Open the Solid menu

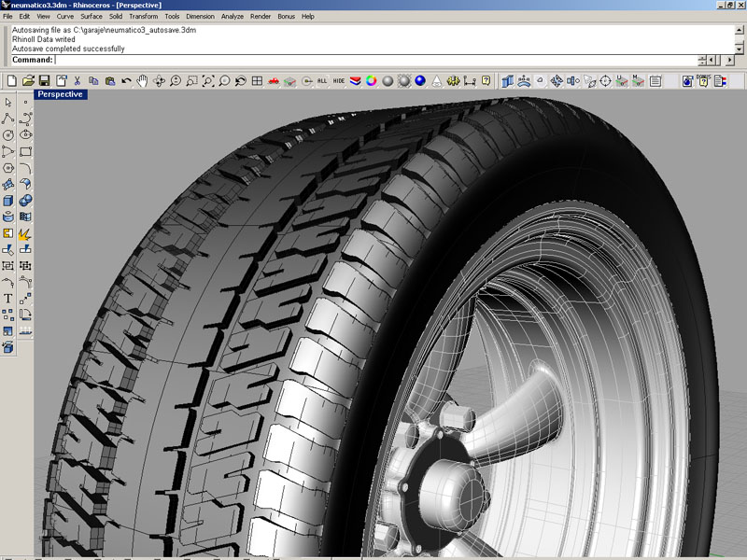point(116,16)
